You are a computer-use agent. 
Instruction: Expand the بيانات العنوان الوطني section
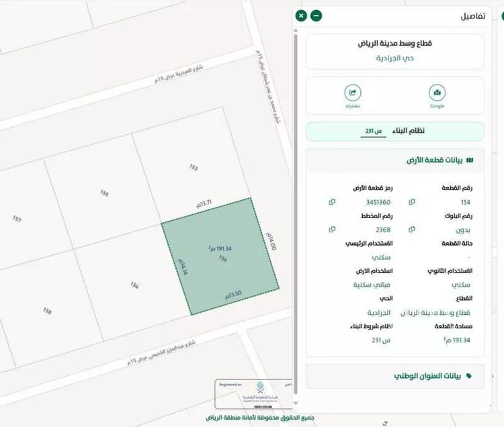coord(395,376)
